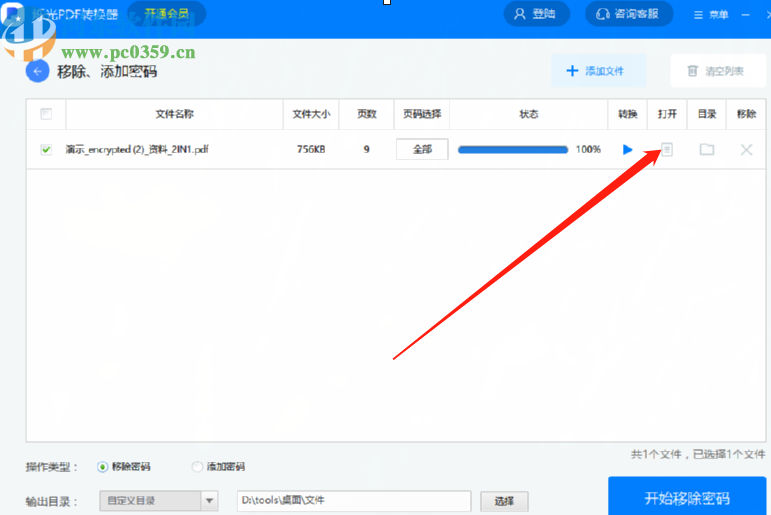The width and height of the screenshot is (771, 515).
Task: Click the page count 9 cell
Action: tap(366, 149)
